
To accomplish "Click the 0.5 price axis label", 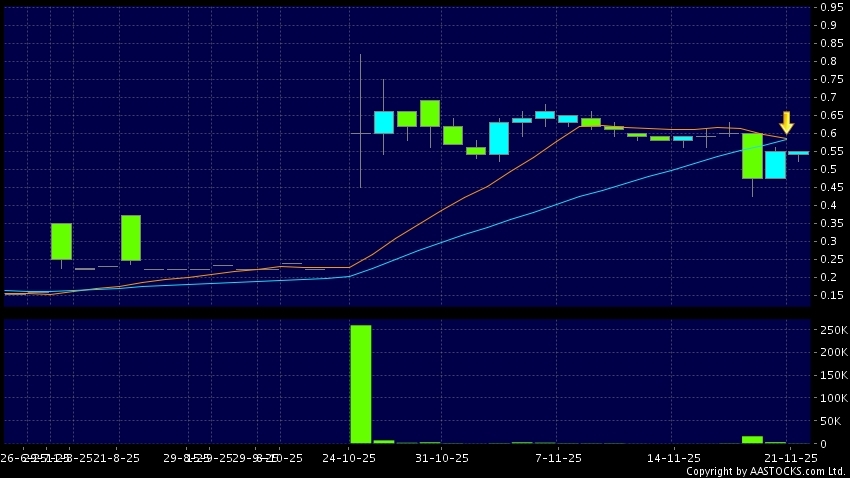I will [x=829, y=169].
